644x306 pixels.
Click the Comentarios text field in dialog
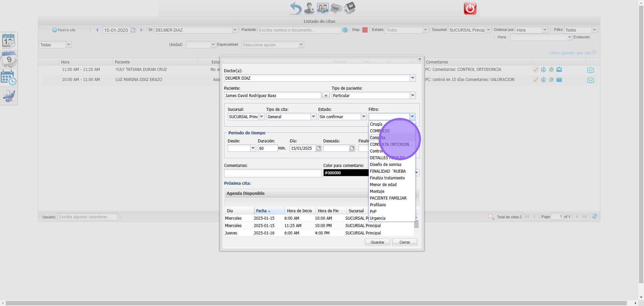tap(273, 173)
